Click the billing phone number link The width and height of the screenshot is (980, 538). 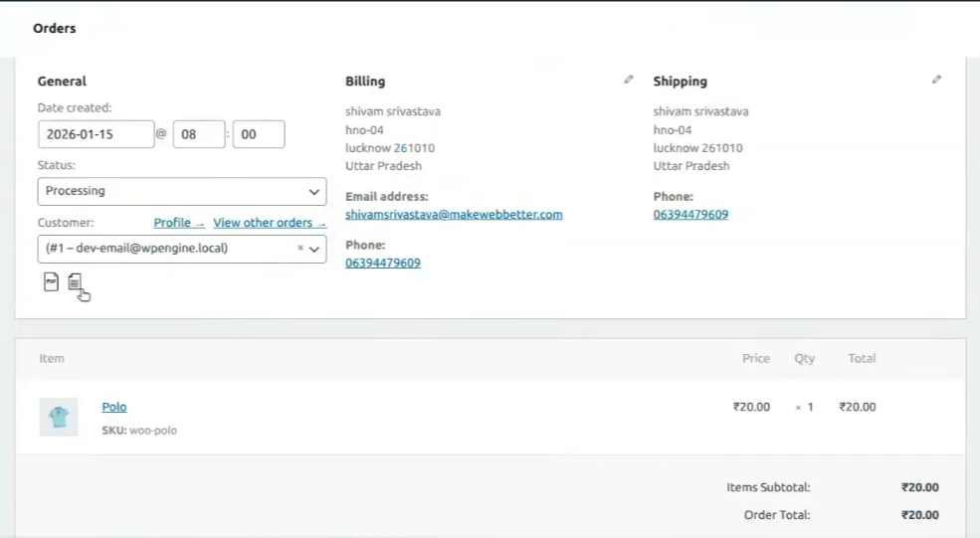point(383,264)
